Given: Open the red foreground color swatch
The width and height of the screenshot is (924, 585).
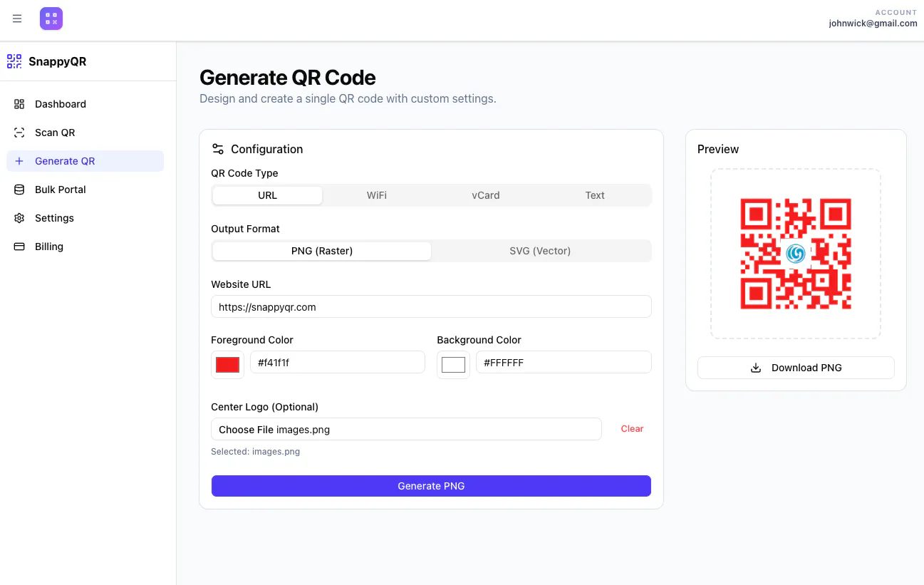Looking at the screenshot, I should point(227,365).
